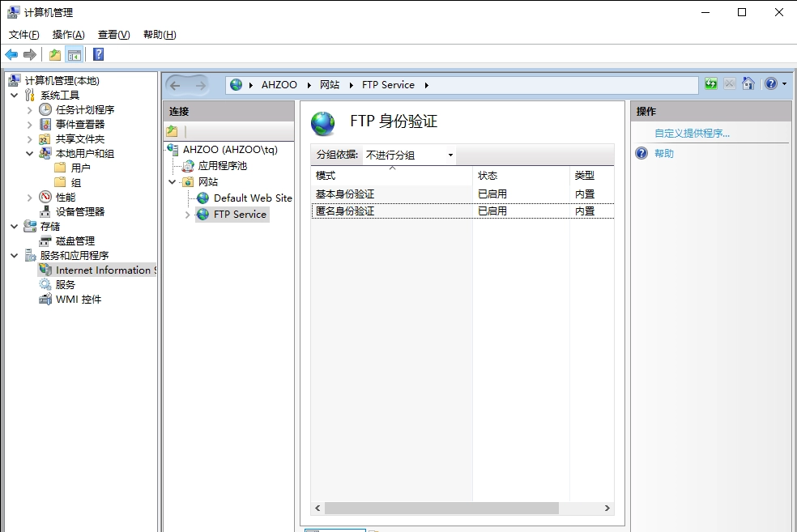
Task: Click the show/hide console tree toolbar icon
Action: coord(75,54)
